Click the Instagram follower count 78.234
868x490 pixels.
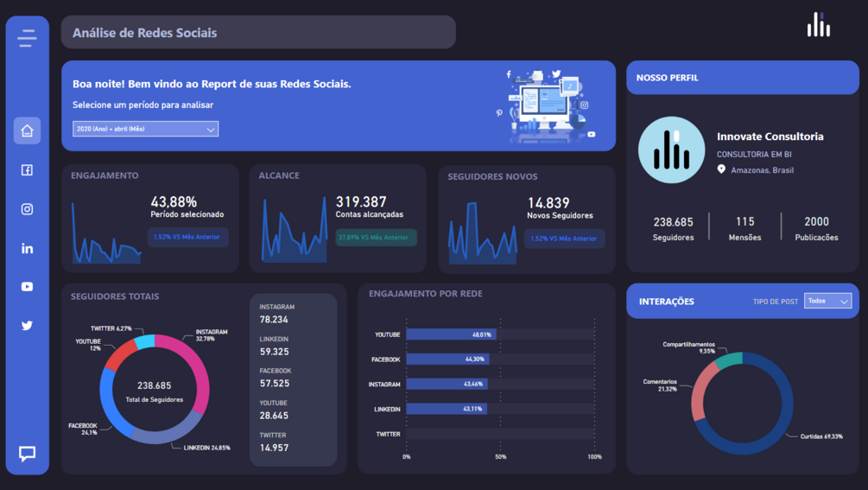coord(274,320)
